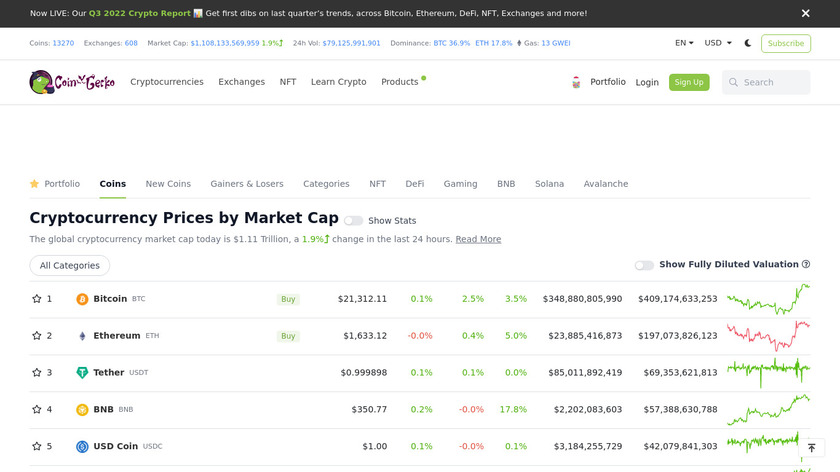Open the Cryptocurrencies nav menu
The height and width of the screenshot is (472, 840).
click(x=167, y=82)
